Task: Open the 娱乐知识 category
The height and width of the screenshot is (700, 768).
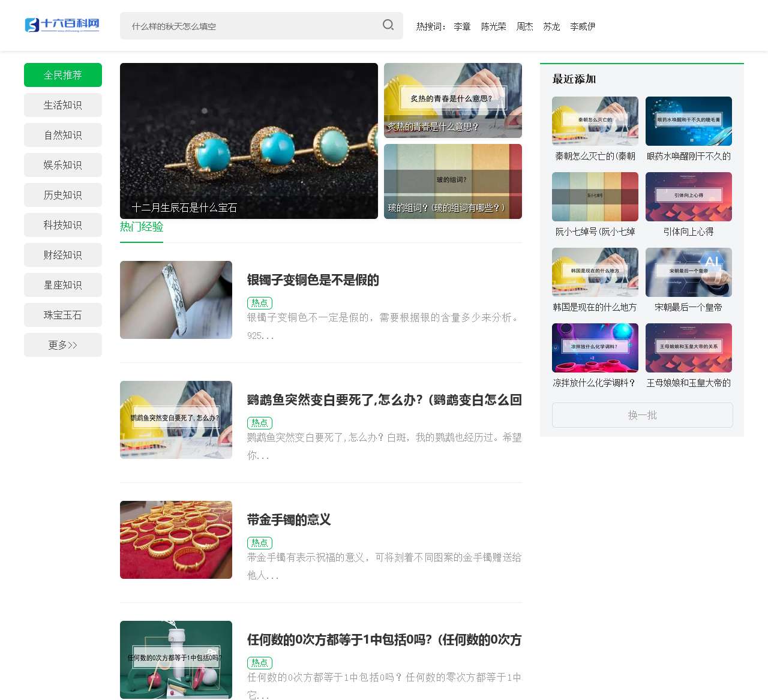Action: 62,164
